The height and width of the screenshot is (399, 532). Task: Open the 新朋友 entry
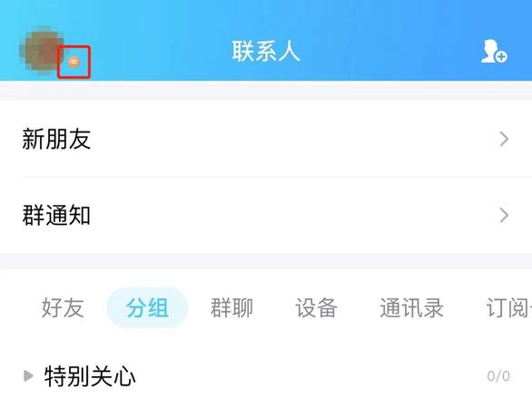point(266,139)
